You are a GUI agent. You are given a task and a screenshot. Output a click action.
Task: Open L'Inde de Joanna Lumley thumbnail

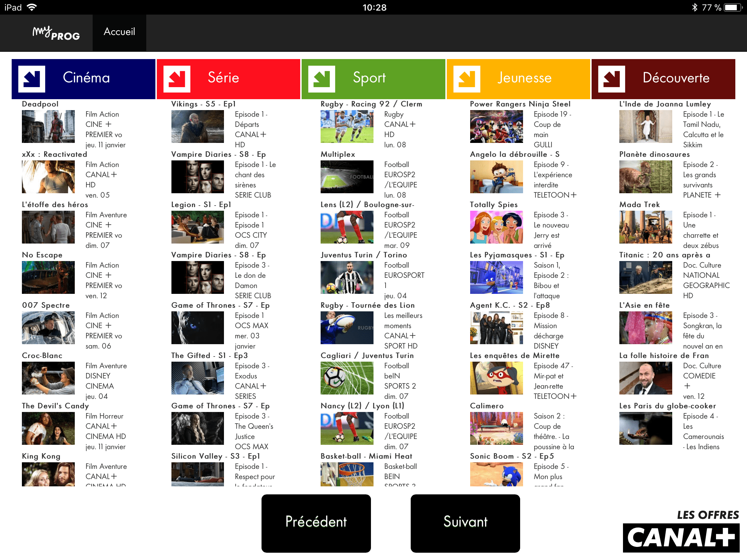[x=646, y=127]
